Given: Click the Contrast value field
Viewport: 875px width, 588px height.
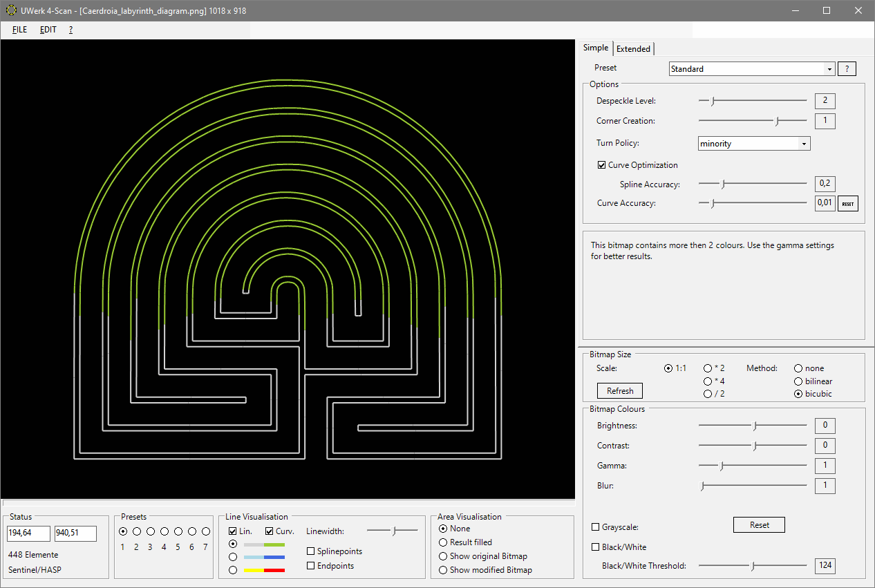Looking at the screenshot, I should point(825,446).
